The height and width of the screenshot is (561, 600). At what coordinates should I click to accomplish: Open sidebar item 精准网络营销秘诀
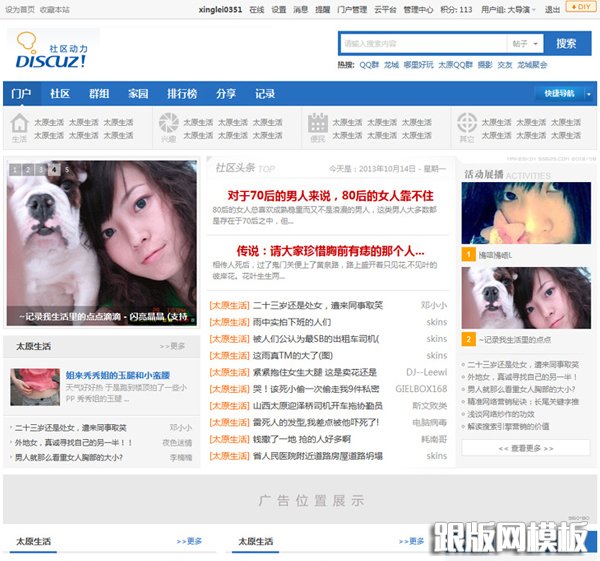(523, 401)
